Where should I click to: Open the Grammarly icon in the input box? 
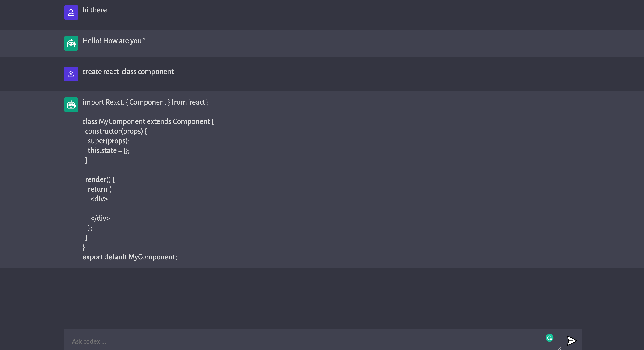(549, 338)
